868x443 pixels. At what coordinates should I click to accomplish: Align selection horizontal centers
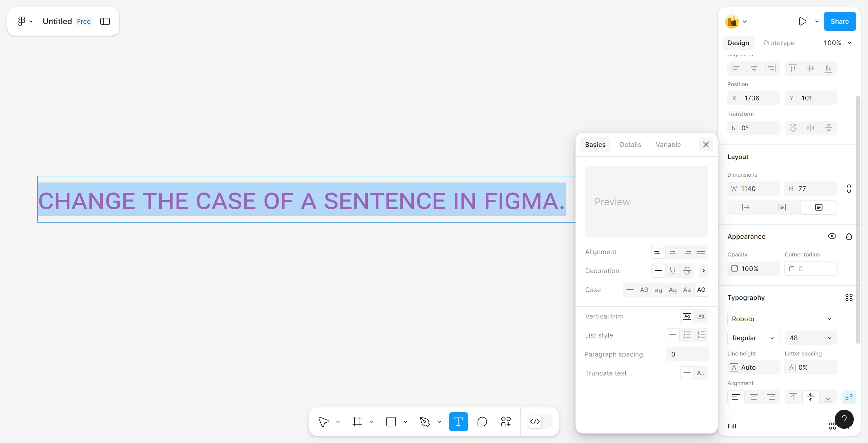click(x=754, y=69)
